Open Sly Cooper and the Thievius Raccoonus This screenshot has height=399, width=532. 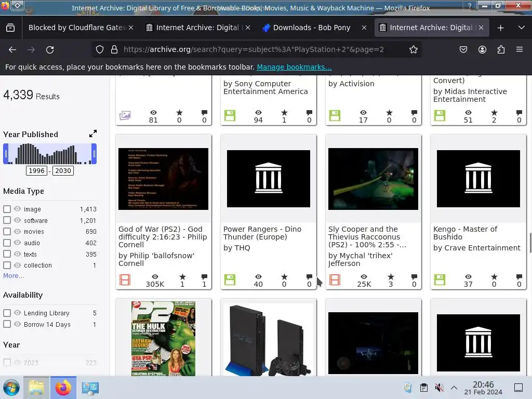367,237
